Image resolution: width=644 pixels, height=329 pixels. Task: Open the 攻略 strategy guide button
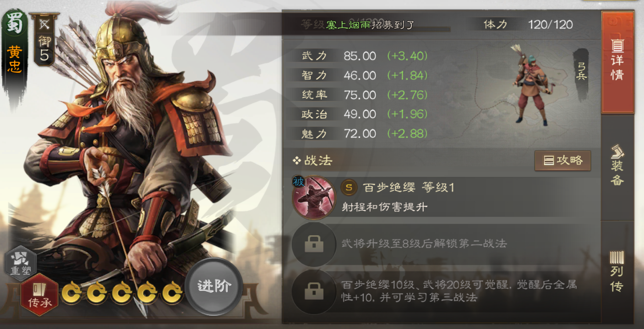point(562,160)
